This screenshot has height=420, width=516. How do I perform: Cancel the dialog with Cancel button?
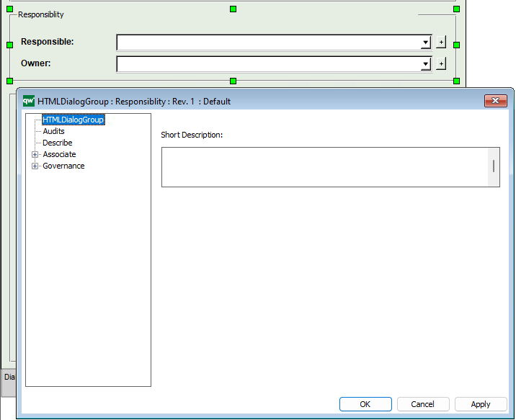pyautogui.click(x=423, y=404)
